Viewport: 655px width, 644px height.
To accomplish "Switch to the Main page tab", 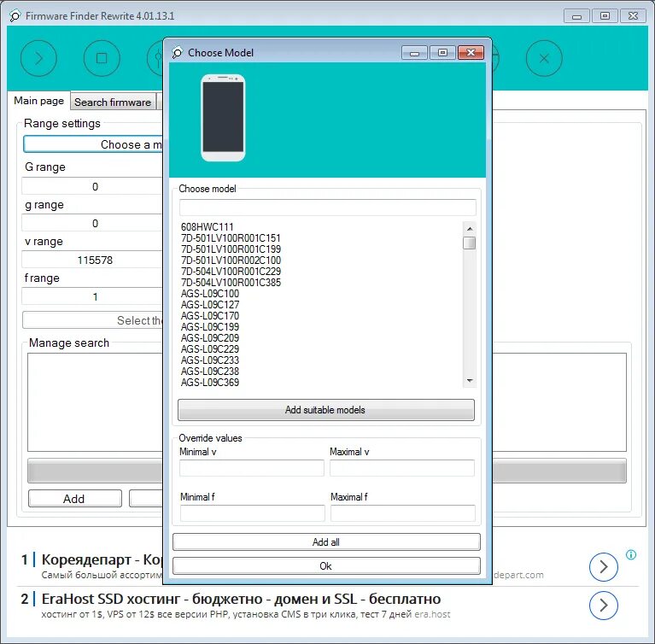I will 38,101.
